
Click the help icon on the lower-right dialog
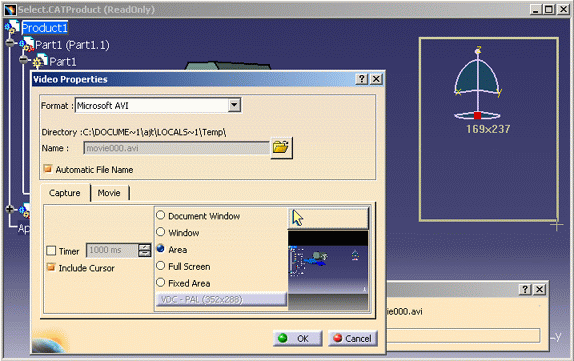click(525, 290)
